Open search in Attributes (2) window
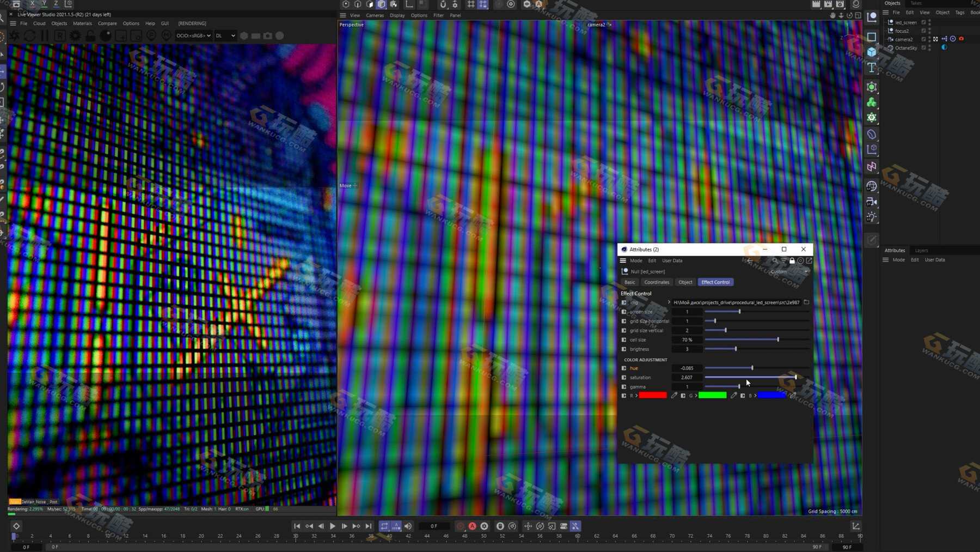 pos(775,260)
